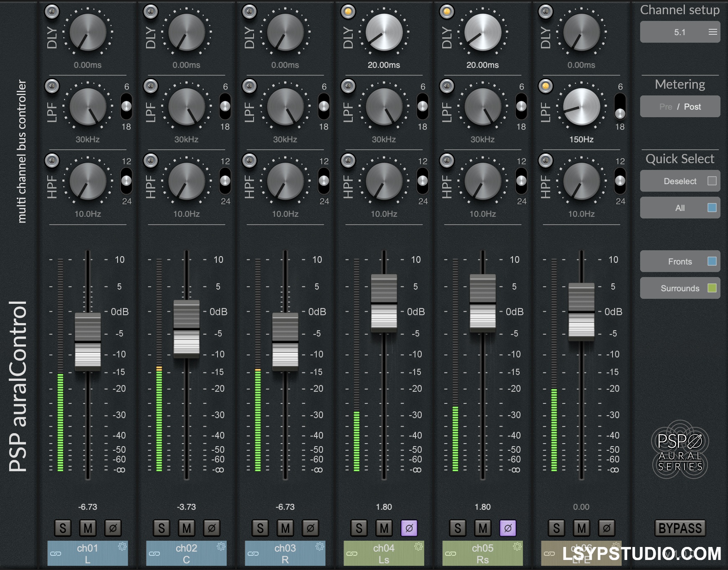Solo channel ch01 L

pos(63,528)
